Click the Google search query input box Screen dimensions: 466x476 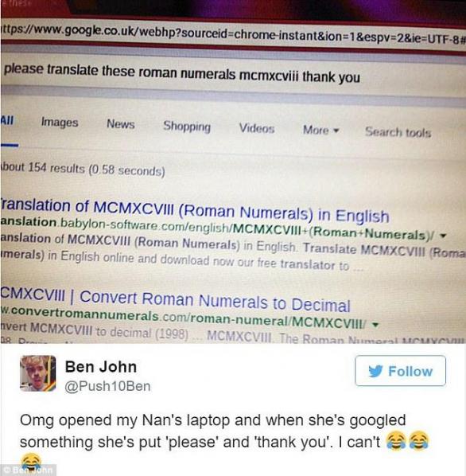(233, 73)
